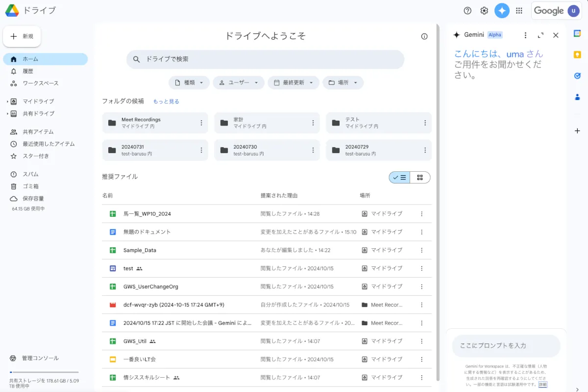Open the 種類 filter dropdown
The height and width of the screenshot is (392, 588).
pyautogui.click(x=189, y=83)
